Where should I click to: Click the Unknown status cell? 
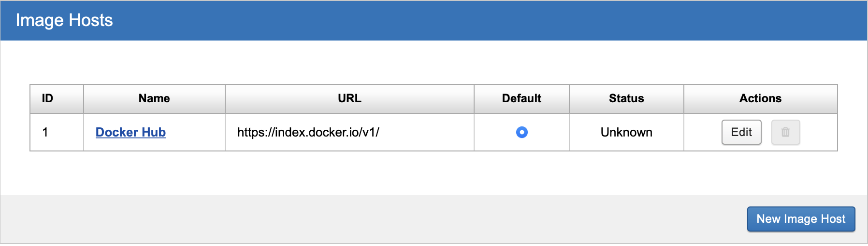[x=626, y=132]
